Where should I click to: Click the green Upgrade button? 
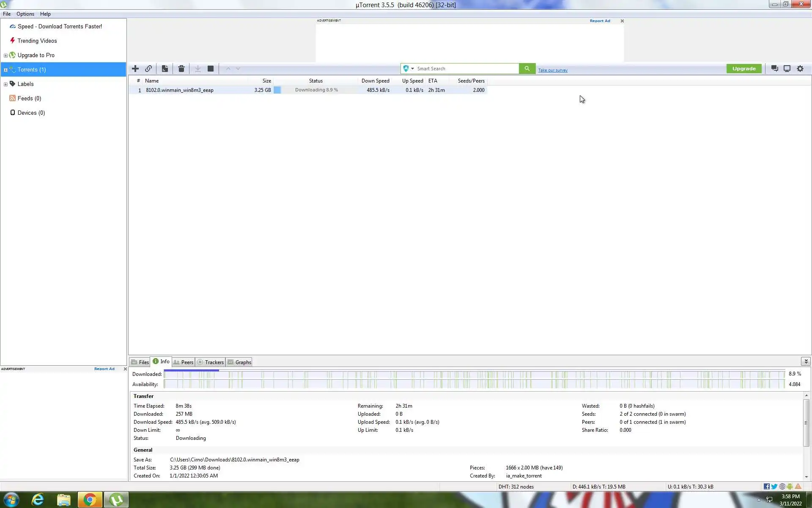(744, 69)
